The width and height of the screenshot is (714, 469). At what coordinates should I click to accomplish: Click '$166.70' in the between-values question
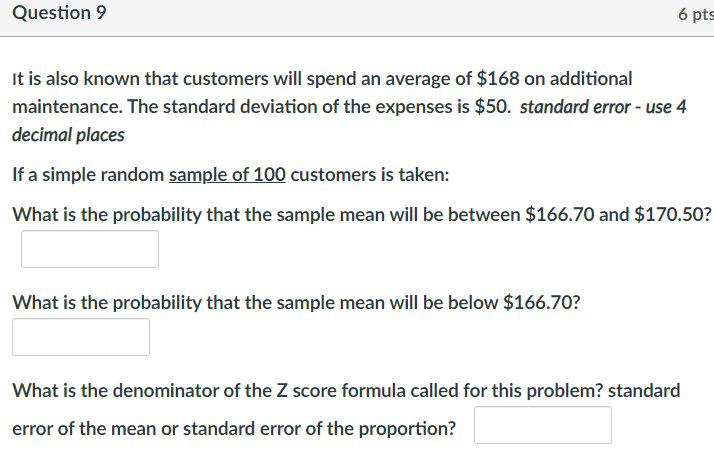click(x=560, y=214)
